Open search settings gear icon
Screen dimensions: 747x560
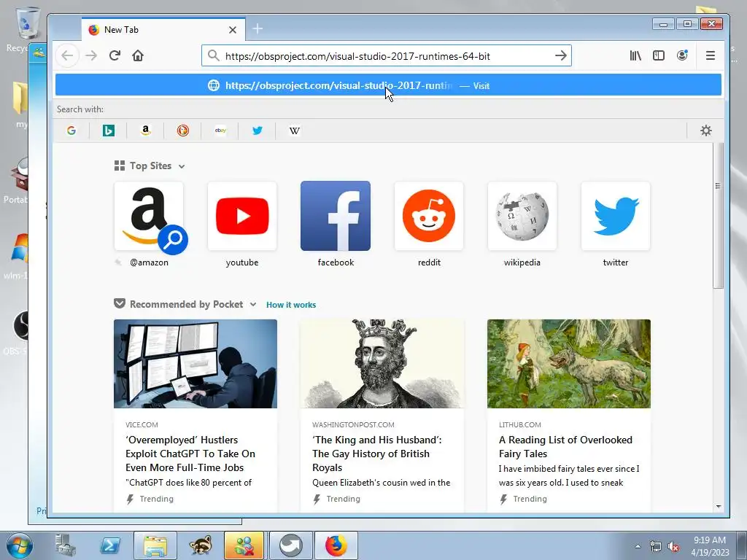(x=706, y=131)
